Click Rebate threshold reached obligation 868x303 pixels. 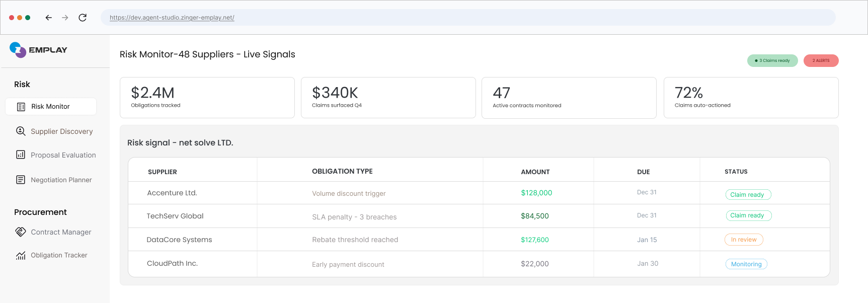(x=355, y=240)
